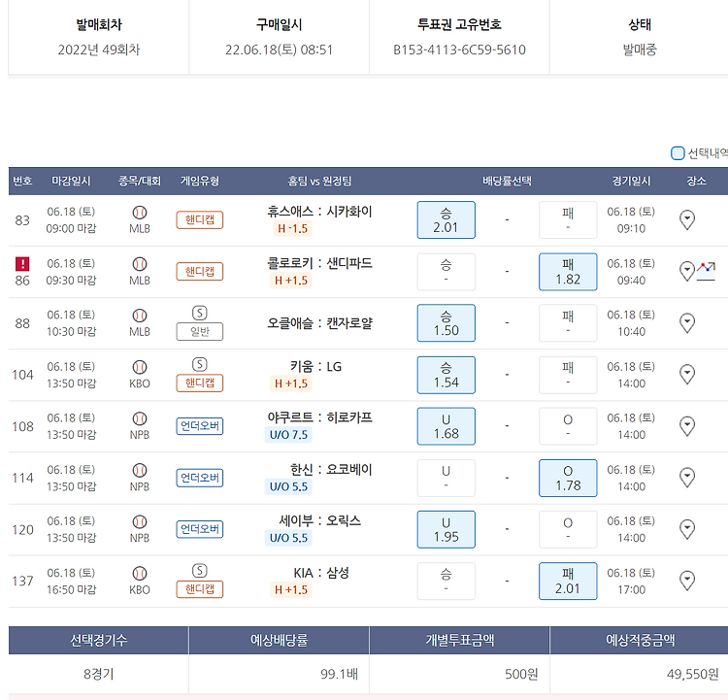Open location pin for match 88
Image resolution: width=728 pixels, height=700 pixels.
pos(686,323)
